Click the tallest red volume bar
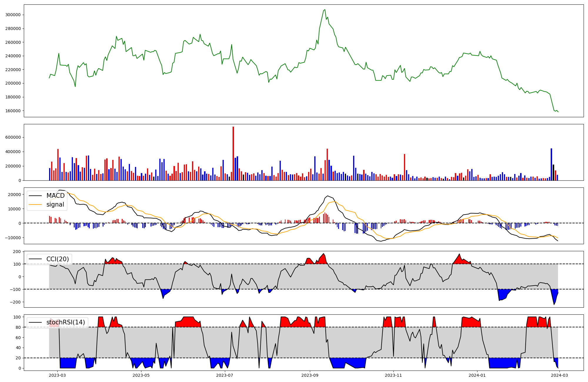 pyautogui.click(x=233, y=153)
